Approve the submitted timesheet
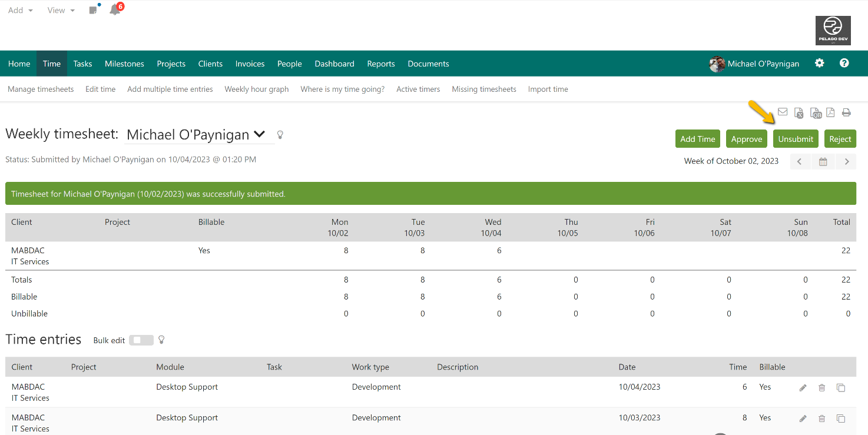The image size is (868, 435). pyautogui.click(x=746, y=139)
